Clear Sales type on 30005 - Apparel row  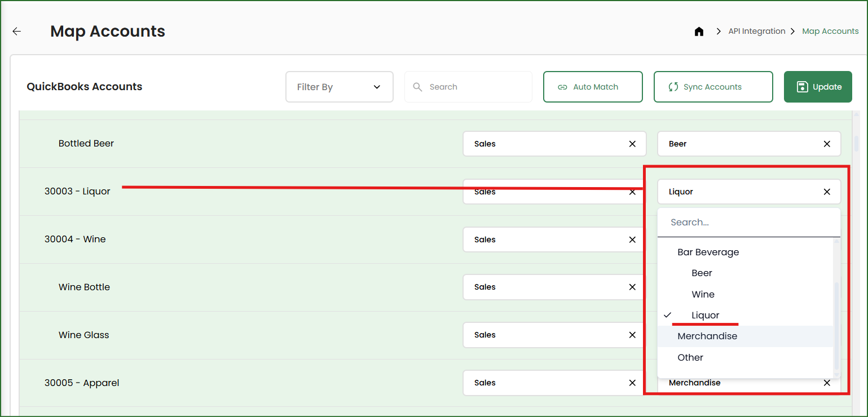pyautogui.click(x=632, y=383)
